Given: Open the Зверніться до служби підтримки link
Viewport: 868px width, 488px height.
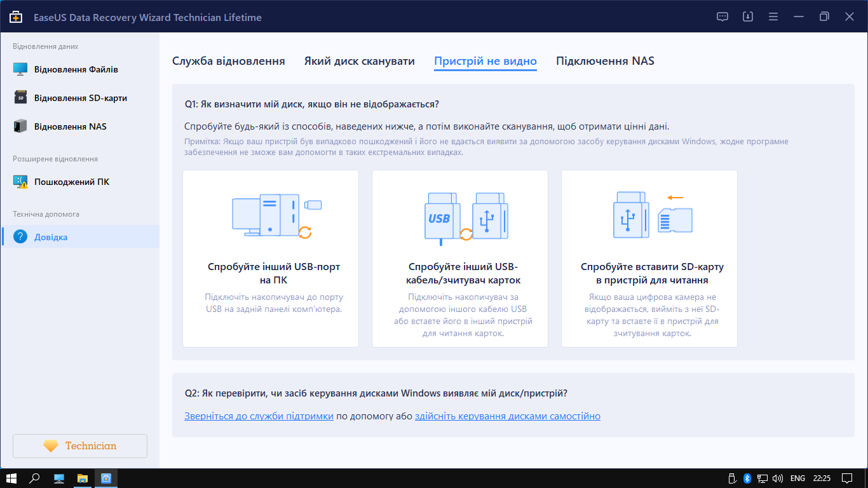Looking at the screenshot, I should tap(259, 416).
